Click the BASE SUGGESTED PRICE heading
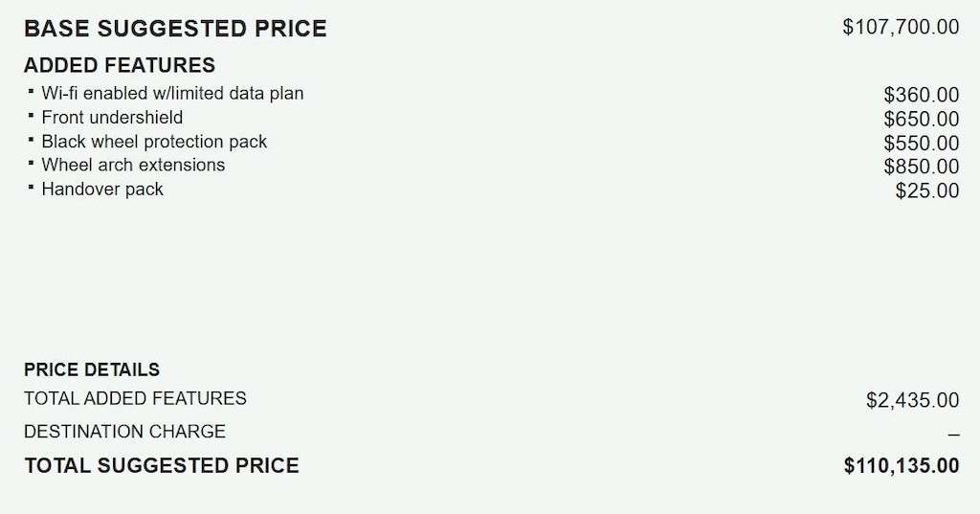980x514 pixels. pos(175,29)
